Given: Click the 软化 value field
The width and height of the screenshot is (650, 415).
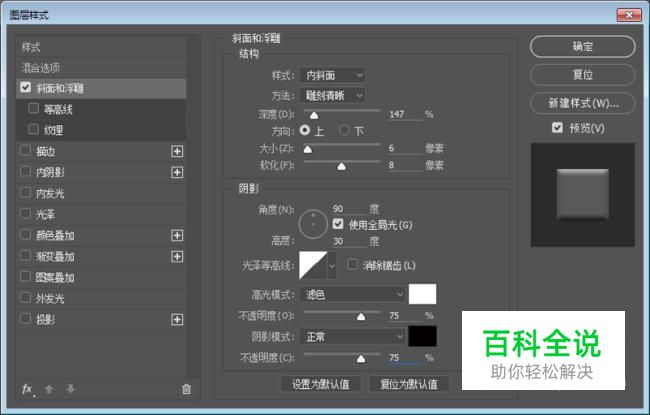Looking at the screenshot, I should (405, 165).
